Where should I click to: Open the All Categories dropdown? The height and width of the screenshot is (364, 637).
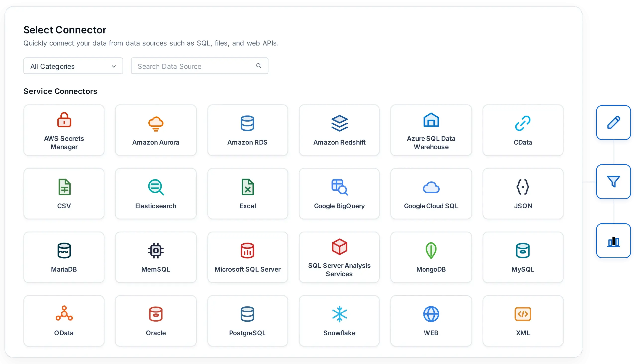pos(73,66)
